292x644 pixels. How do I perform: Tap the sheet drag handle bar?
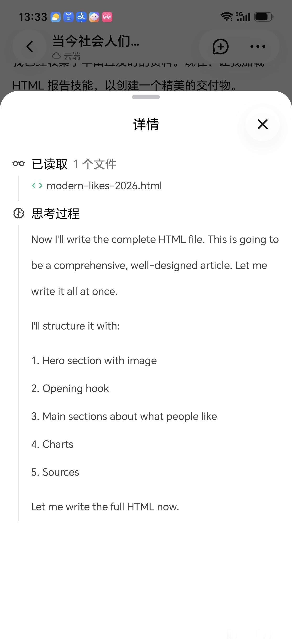[x=146, y=97]
